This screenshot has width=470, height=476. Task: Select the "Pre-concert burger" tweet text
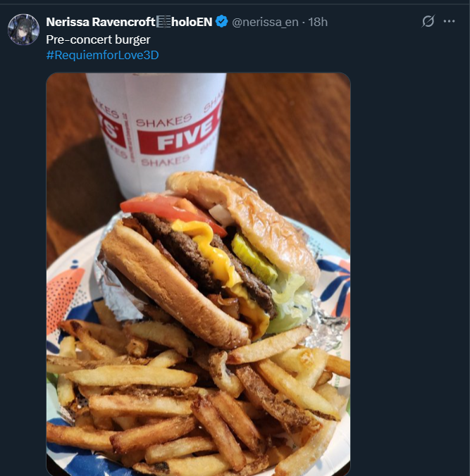pyautogui.click(x=98, y=39)
